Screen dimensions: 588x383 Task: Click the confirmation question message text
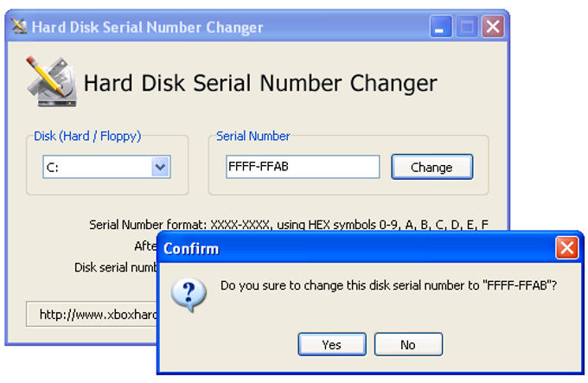(388, 284)
